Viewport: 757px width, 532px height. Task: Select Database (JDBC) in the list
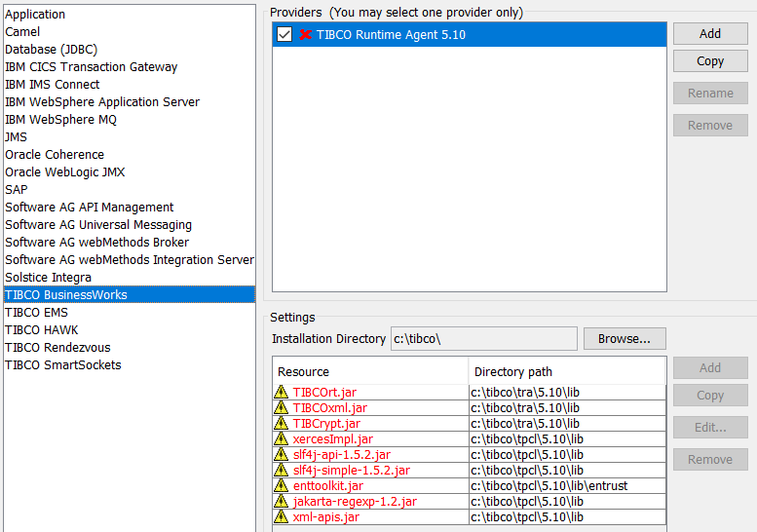[130, 50]
